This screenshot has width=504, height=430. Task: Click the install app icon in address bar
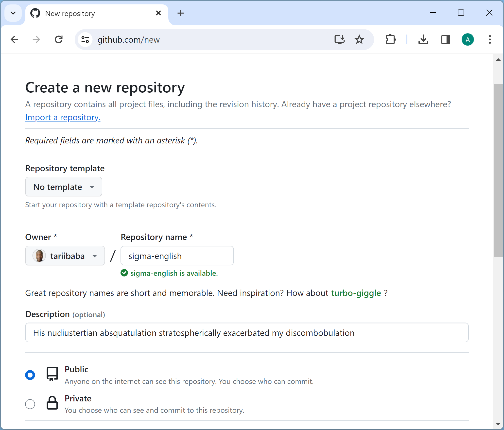[339, 39]
